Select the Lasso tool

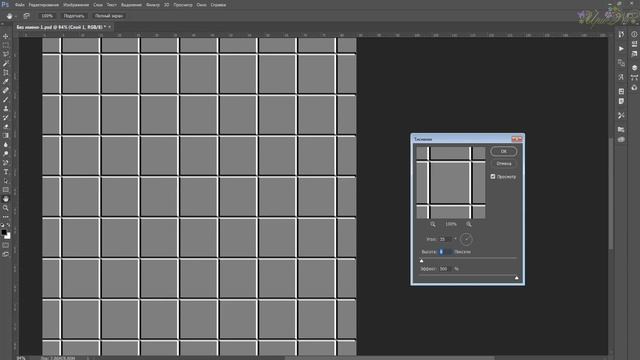click(6, 54)
